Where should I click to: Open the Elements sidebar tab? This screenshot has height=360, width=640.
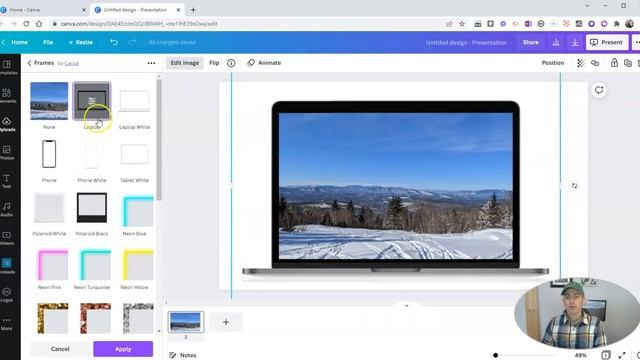pyautogui.click(x=7, y=96)
